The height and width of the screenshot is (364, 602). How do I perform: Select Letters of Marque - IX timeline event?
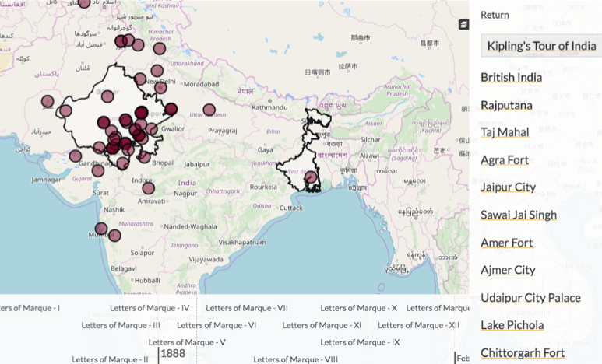click(x=360, y=342)
